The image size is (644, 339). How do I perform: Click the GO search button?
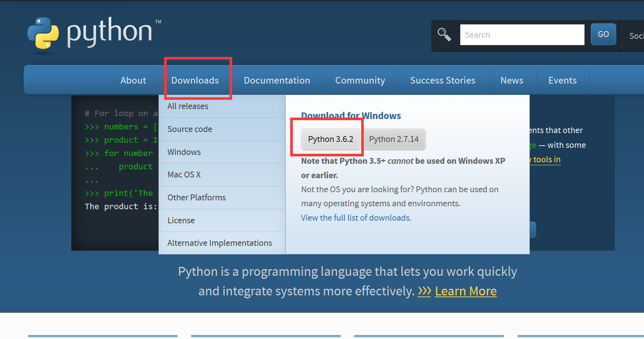[x=603, y=34]
